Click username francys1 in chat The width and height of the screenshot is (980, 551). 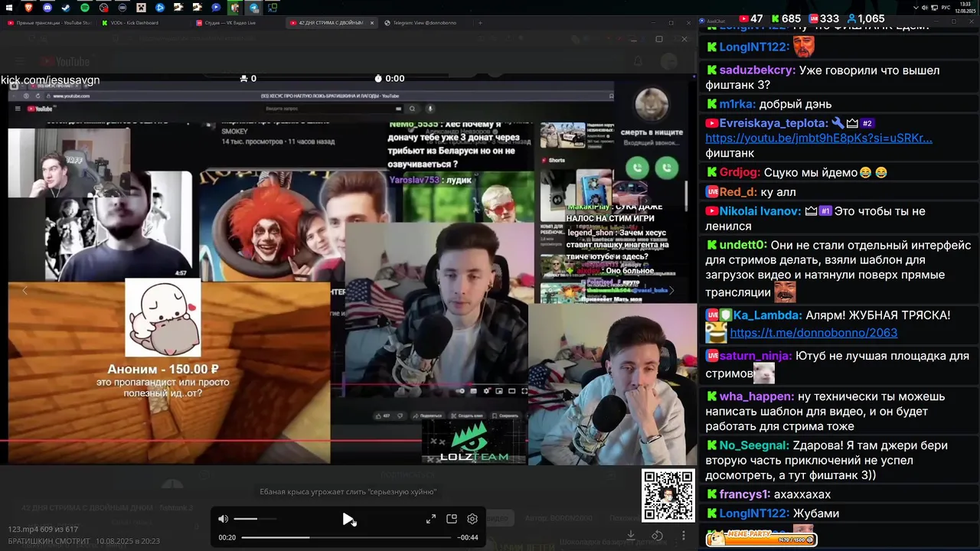[744, 494]
